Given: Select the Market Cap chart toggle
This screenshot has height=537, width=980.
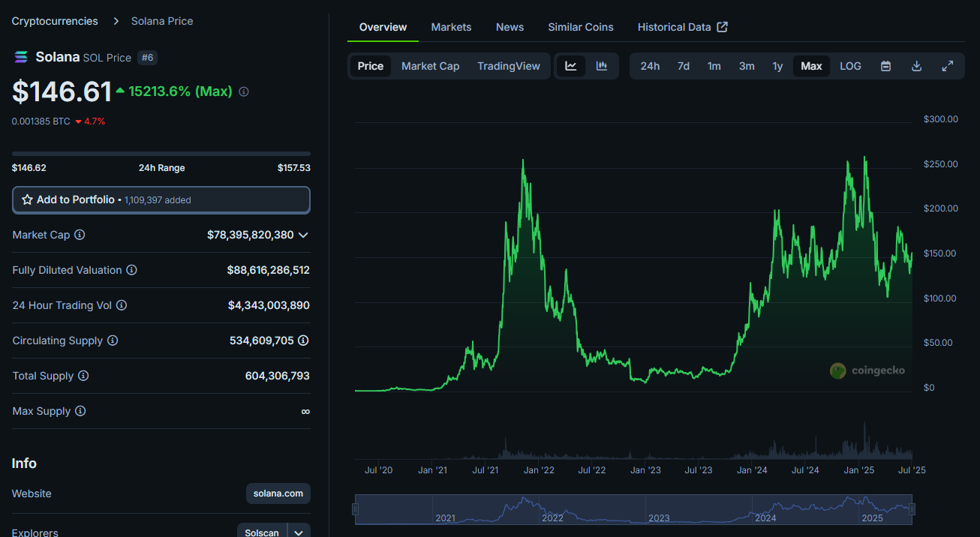Looking at the screenshot, I should (431, 66).
